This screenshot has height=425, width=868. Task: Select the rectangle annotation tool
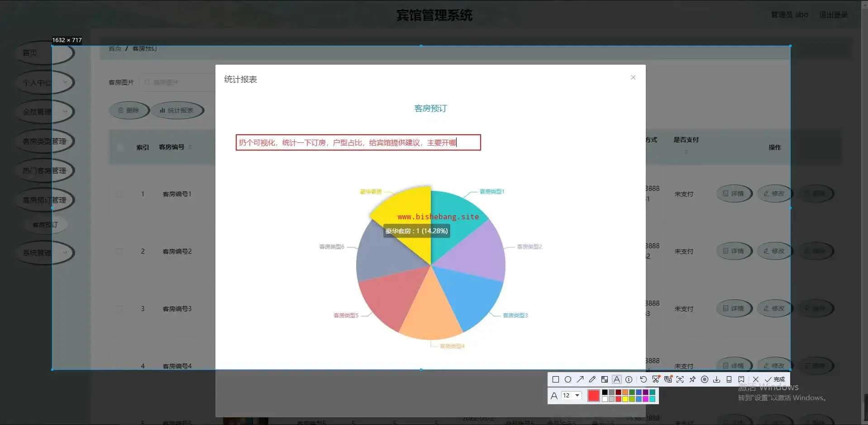pyautogui.click(x=556, y=379)
